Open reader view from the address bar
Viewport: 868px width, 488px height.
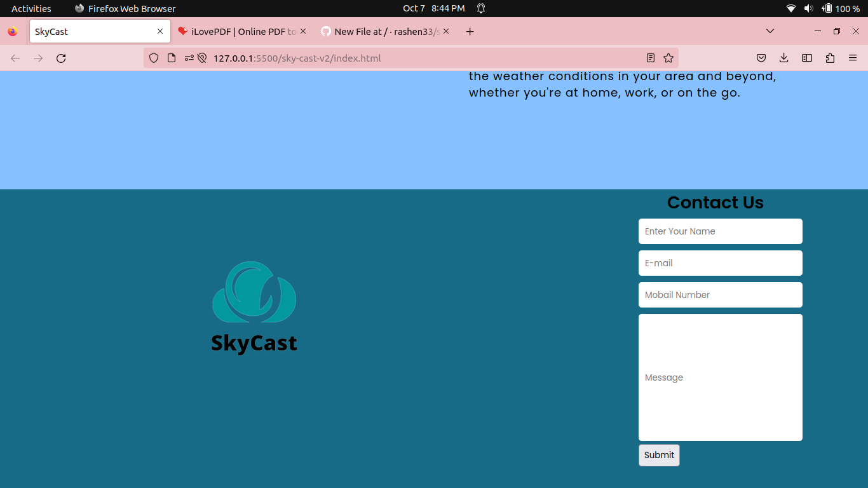coord(650,58)
